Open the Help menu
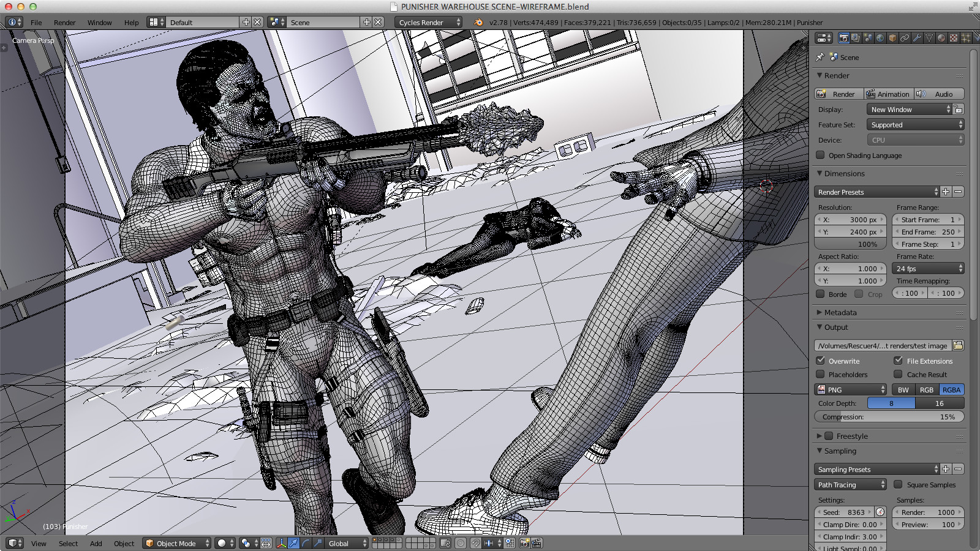Screen dimensions: 980x551 (131, 22)
